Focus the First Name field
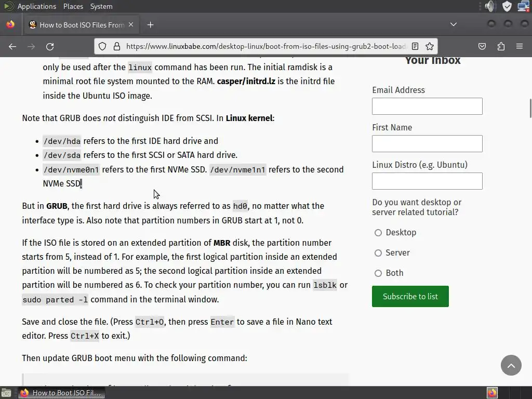The width and height of the screenshot is (532, 399). (x=427, y=143)
